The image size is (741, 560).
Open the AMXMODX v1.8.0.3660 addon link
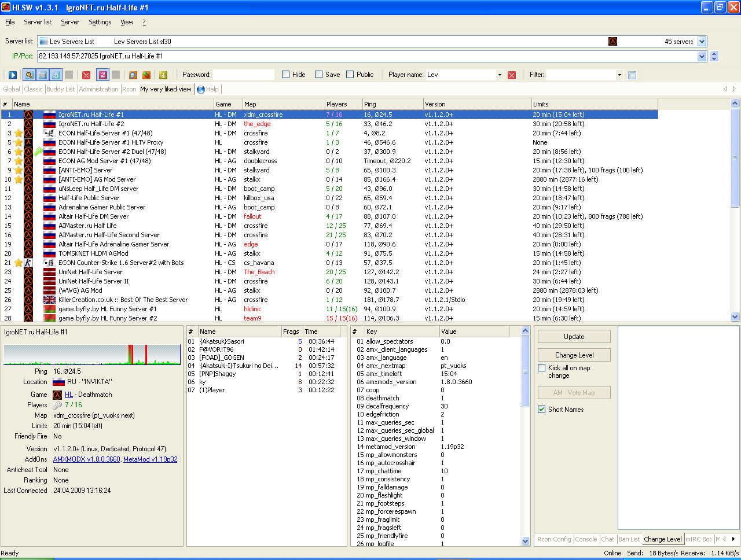87,459
